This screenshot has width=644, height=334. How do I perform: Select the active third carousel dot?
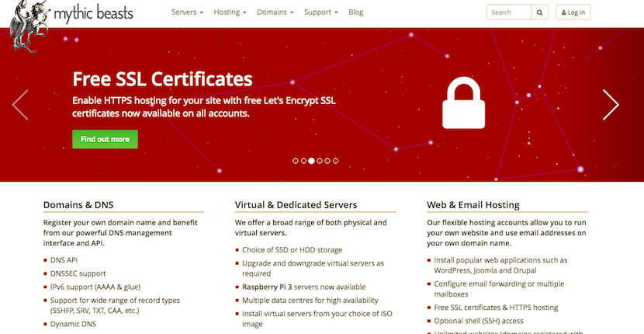pyautogui.click(x=311, y=161)
